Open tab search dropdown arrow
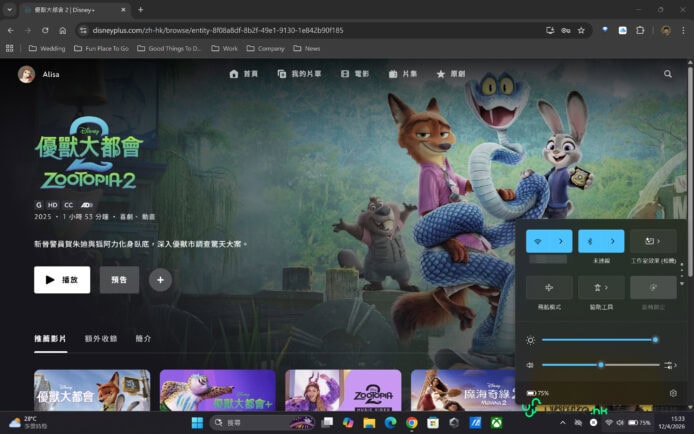This screenshot has width=694, height=434. (x=9, y=9)
